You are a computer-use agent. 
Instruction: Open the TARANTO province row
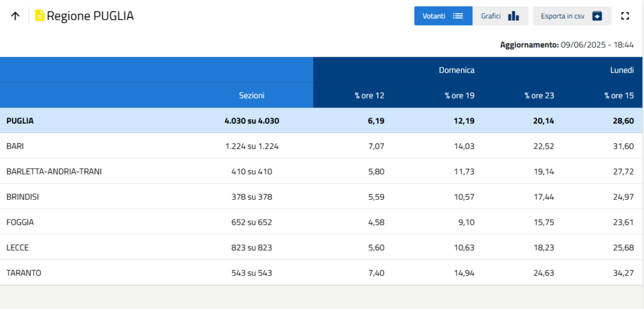[x=24, y=273]
